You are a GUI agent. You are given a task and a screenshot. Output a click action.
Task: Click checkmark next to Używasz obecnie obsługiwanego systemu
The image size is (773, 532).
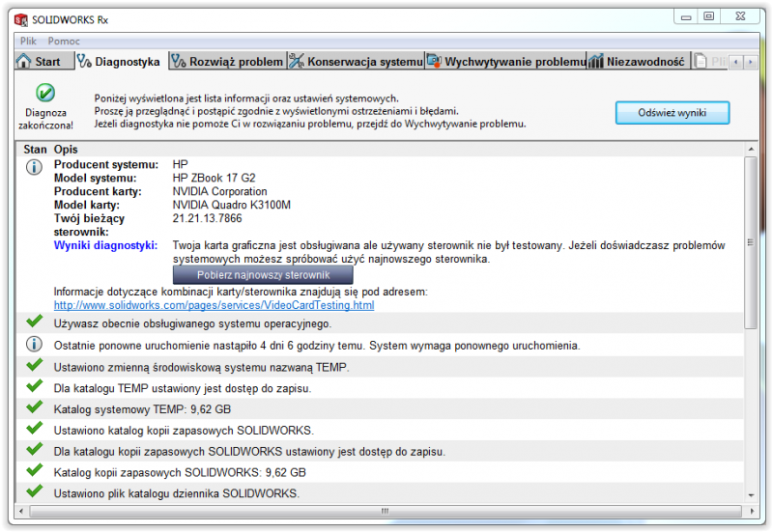point(35,322)
